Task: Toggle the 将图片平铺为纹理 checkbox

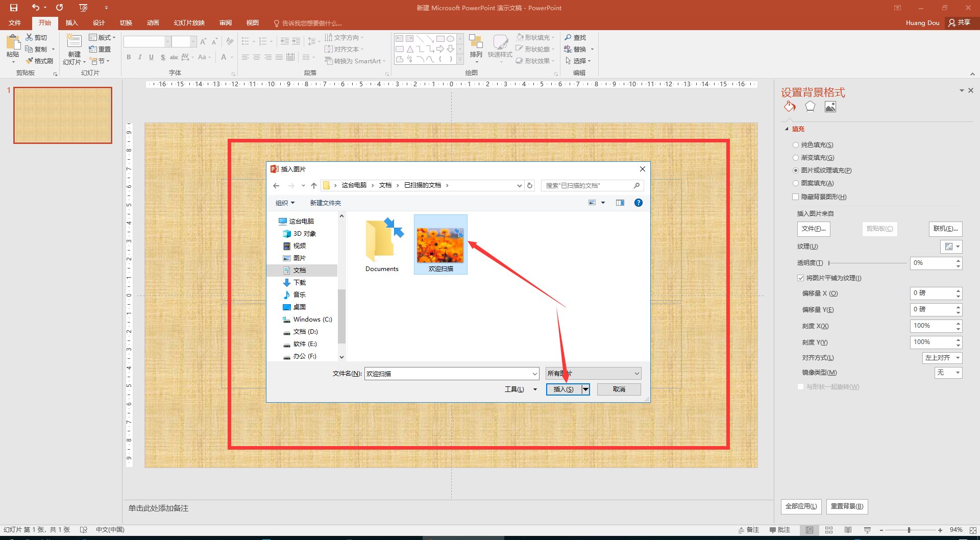Action: click(800, 278)
